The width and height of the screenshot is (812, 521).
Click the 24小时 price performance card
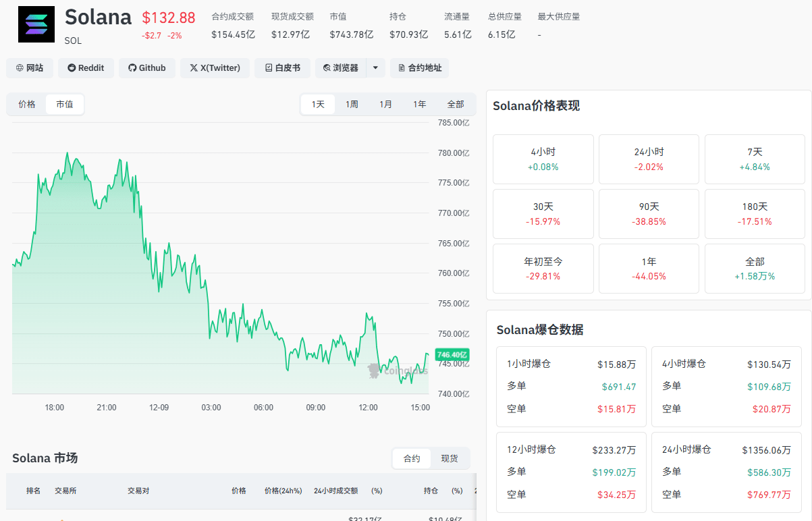[x=649, y=159]
